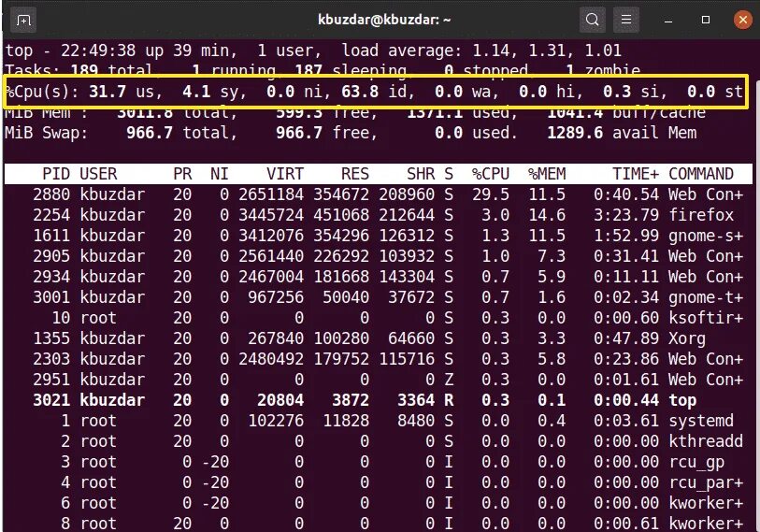The height and width of the screenshot is (532, 760).
Task: Click the 0:47.89 time for Xorg
Action: pyautogui.click(x=626, y=338)
